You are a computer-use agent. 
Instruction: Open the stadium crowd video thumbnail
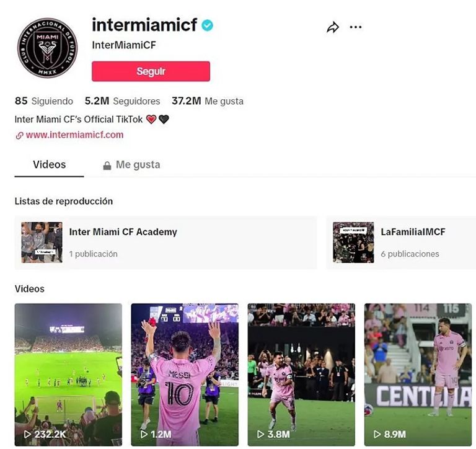pos(68,375)
